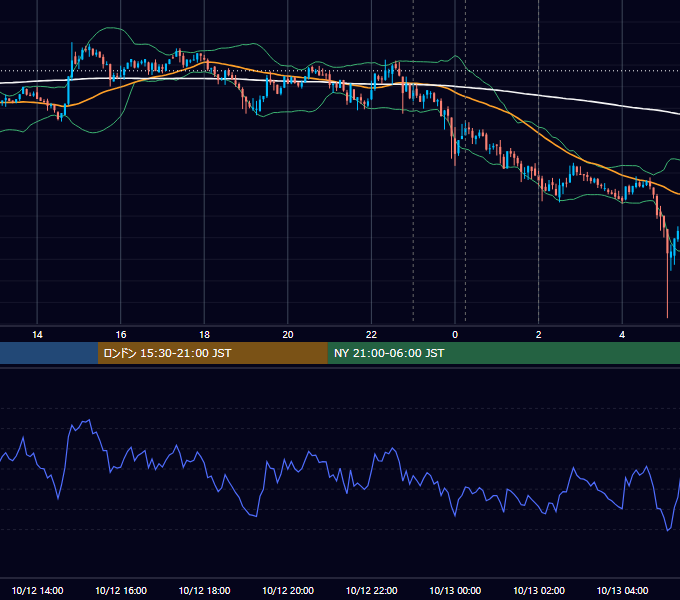680x600 pixels.
Task: Click the 14 hour axis label
Action: tap(37, 335)
